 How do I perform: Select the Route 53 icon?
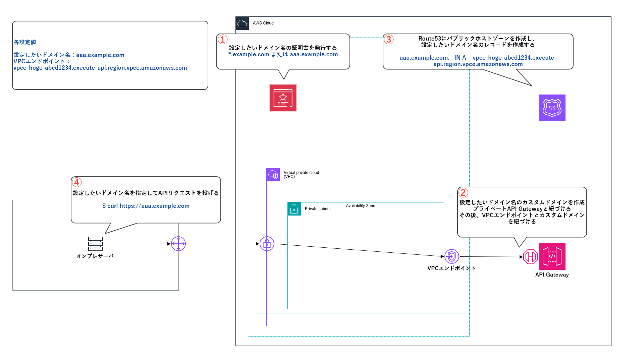click(x=552, y=108)
